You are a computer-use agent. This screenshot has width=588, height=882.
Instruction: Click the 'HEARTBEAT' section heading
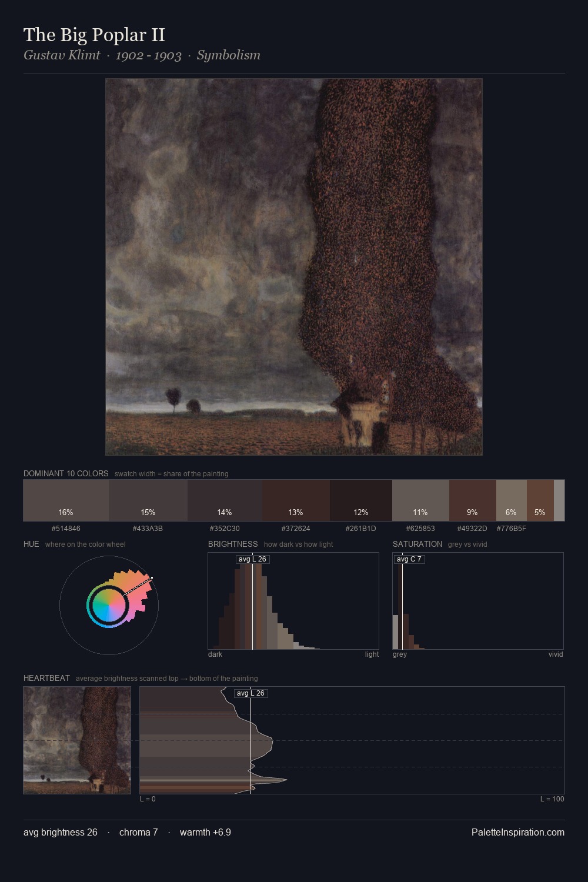click(x=46, y=678)
